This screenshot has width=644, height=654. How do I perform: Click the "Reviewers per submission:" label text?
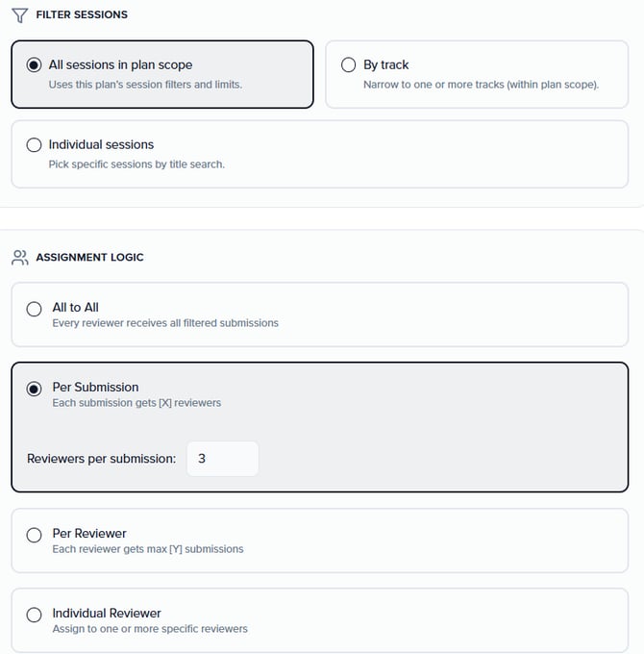pyautogui.click(x=101, y=459)
